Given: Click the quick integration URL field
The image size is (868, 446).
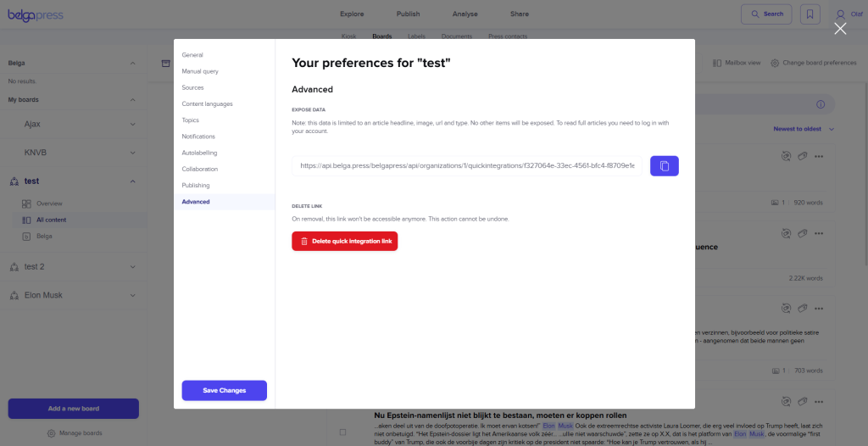Looking at the screenshot, I should [x=467, y=165].
